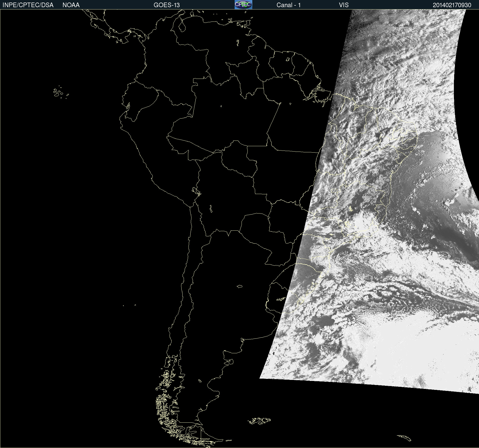
Task: Click the NOAA label in header
Action: pyautogui.click(x=71, y=5)
